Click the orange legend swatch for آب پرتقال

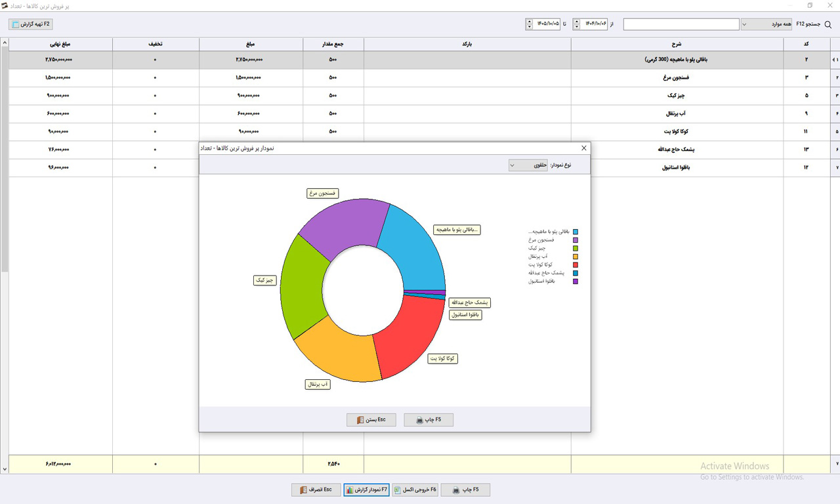click(576, 257)
